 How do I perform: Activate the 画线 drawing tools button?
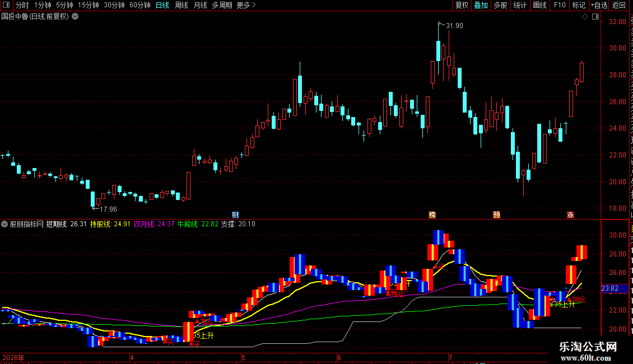(539, 5)
